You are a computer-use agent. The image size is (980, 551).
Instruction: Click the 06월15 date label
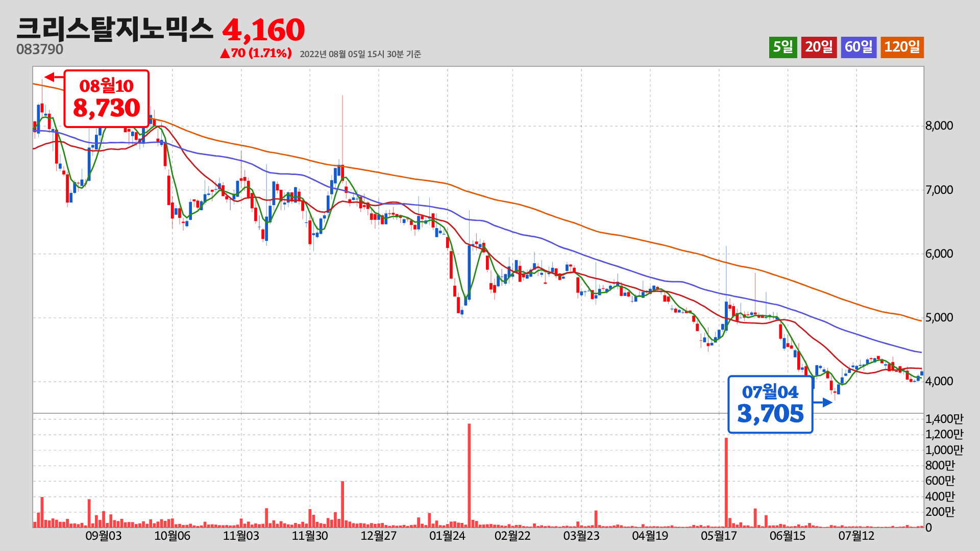788,536
